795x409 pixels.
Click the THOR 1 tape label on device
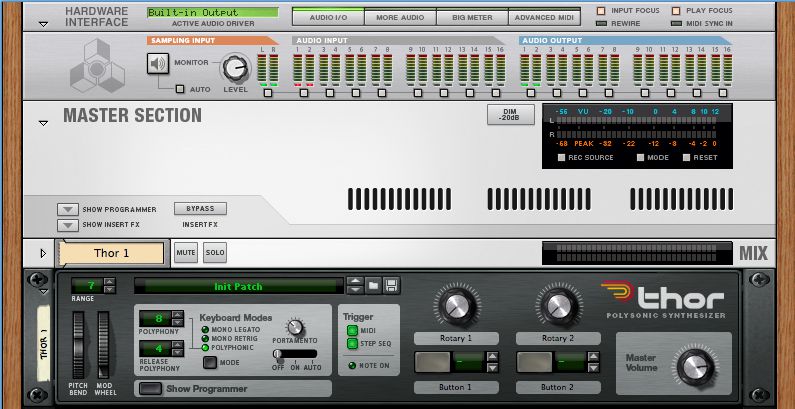point(44,343)
